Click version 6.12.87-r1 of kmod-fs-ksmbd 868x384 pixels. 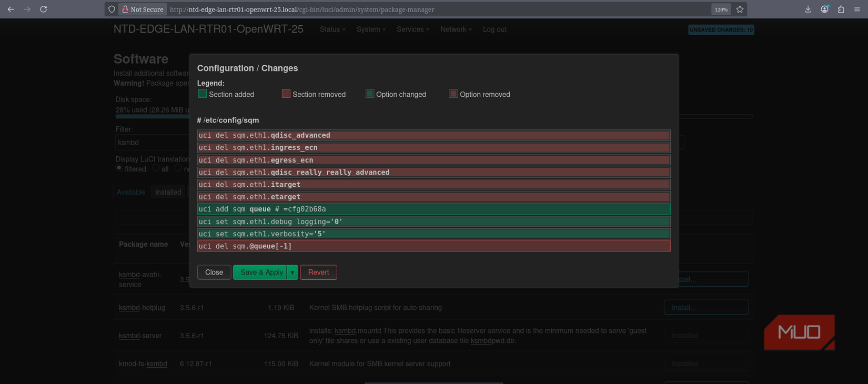pos(196,363)
